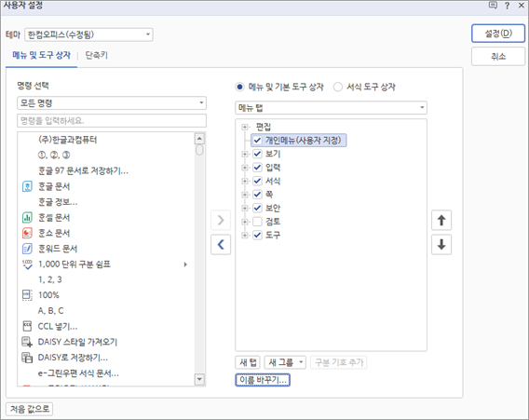Click the 한워드 문서 icon
Screen dimensions: 529x420
27,249
